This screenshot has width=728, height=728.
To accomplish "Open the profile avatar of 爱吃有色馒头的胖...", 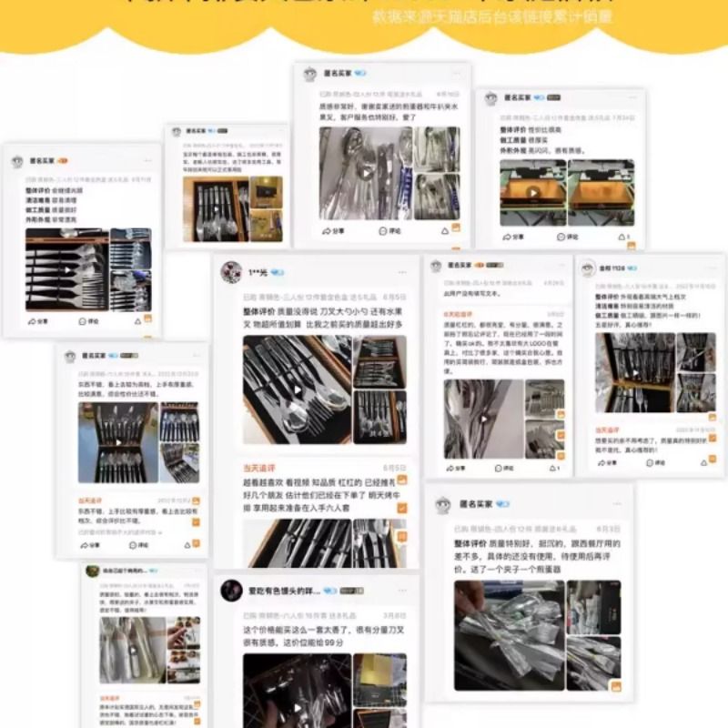I will [231, 591].
